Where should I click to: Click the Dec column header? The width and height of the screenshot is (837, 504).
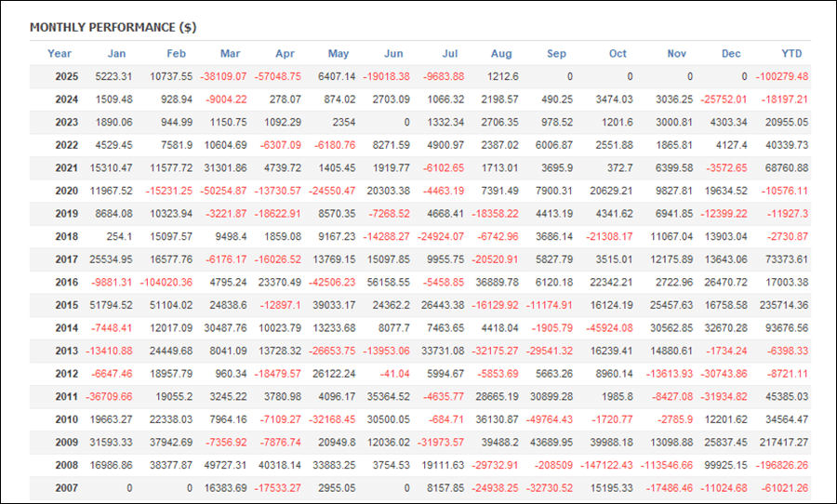click(x=730, y=54)
